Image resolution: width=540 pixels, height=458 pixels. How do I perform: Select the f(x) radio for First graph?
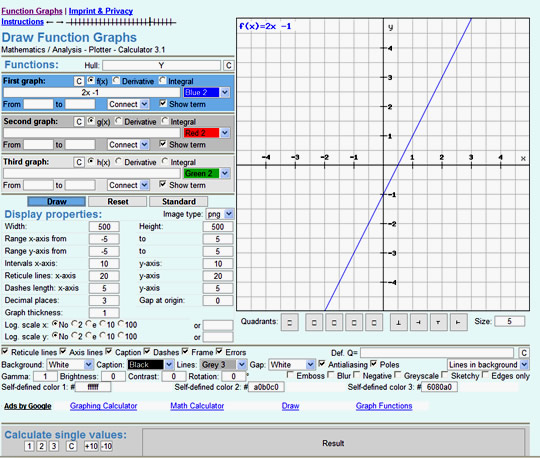[x=91, y=80]
